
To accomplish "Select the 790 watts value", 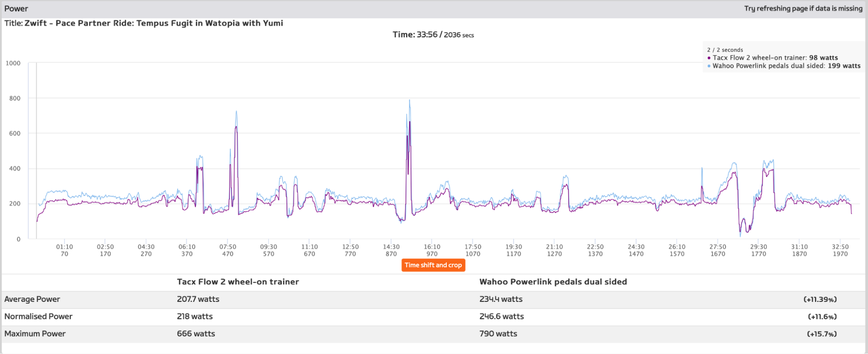I will [x=498, y=334].
